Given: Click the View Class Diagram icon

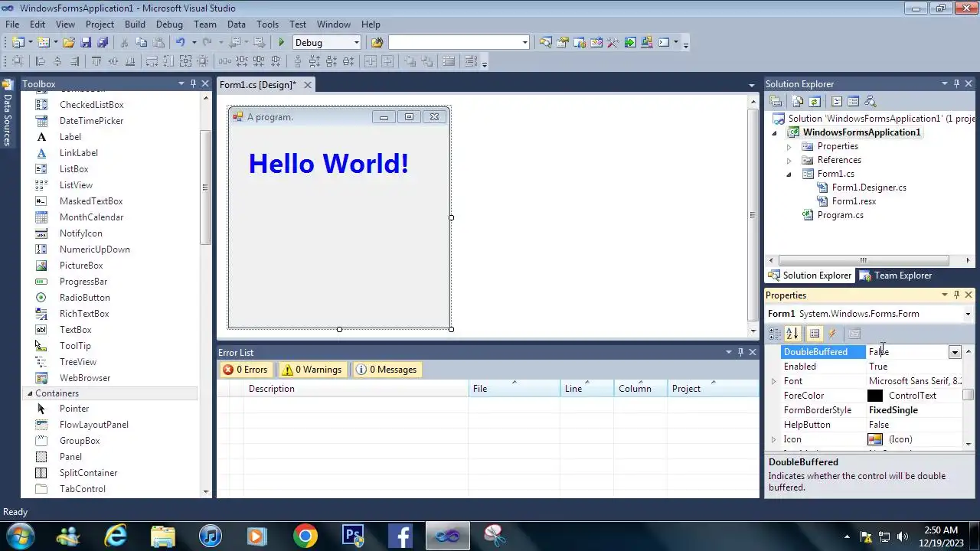Looking at the screenshot, I should tap(870, 101).
